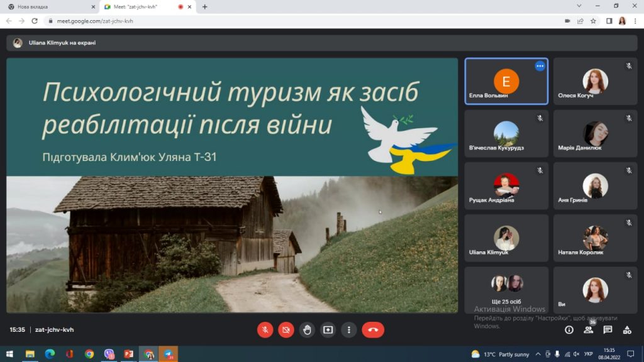Open the Activities panel
The image size is (644, 362).
tap(627, 329)
